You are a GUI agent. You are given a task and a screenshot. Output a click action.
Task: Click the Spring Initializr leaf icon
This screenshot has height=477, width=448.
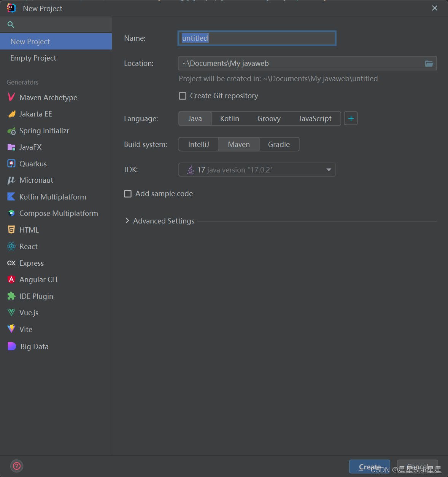pyautogui.click(x=11, y=131)
